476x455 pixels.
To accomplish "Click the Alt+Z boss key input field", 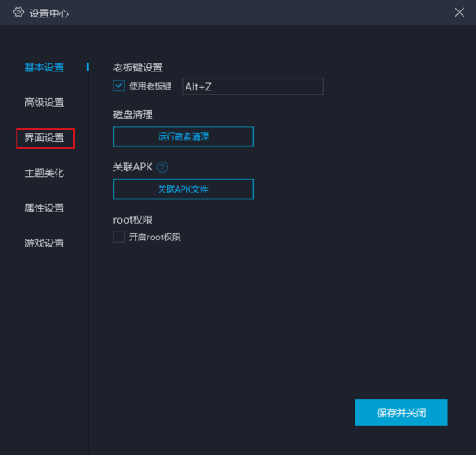I will [251, 86].
